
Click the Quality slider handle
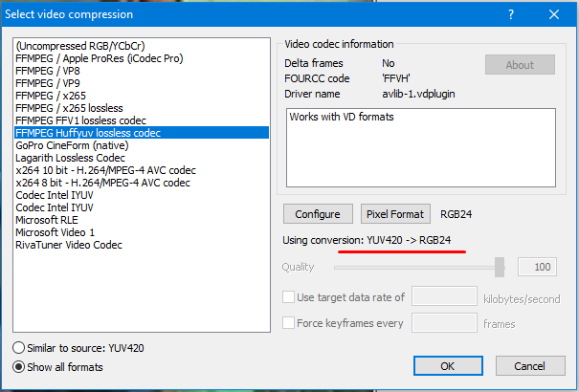click(499, 267)
